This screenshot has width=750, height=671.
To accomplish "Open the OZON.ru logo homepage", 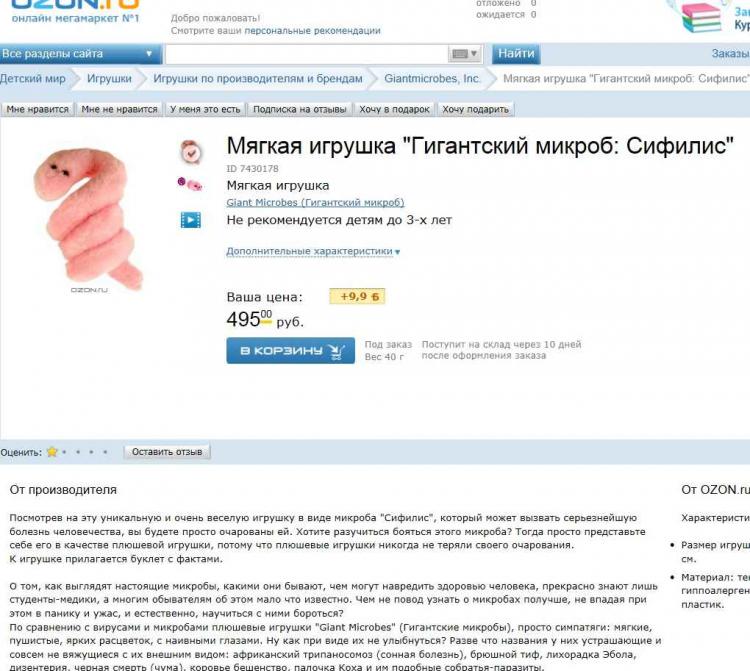I will point(75,11).
